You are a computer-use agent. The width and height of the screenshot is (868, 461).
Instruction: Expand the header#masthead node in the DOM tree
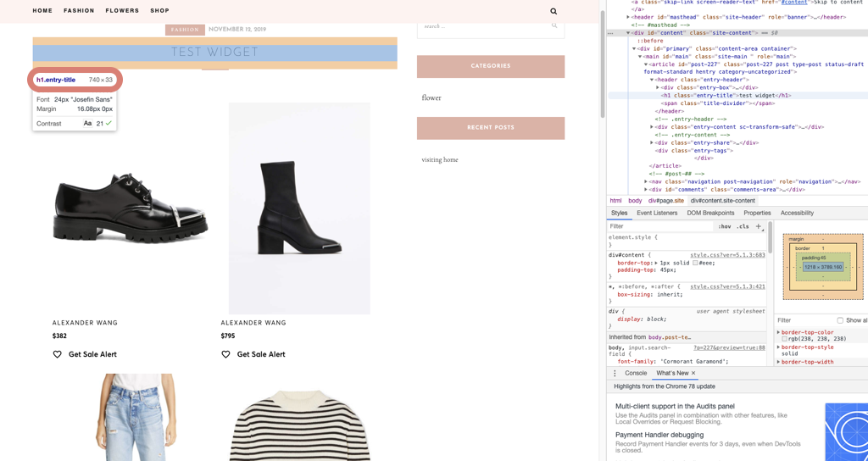628,17
